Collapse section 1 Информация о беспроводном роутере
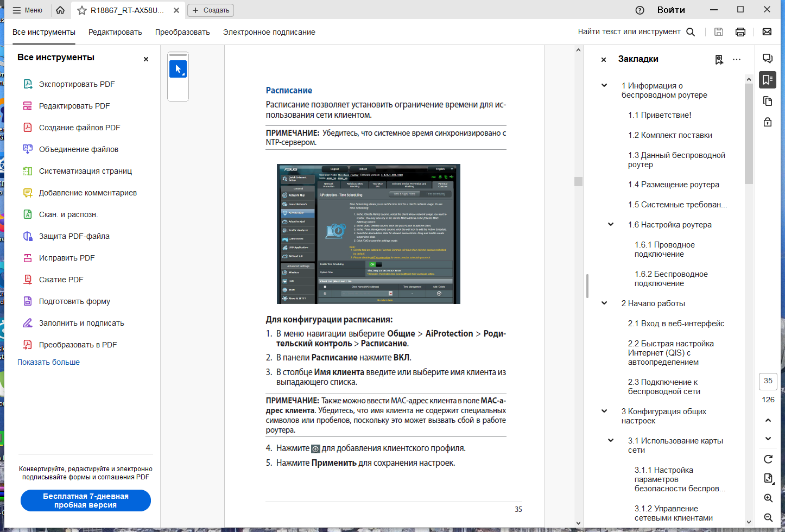785x532 pixels. [604, 85]
